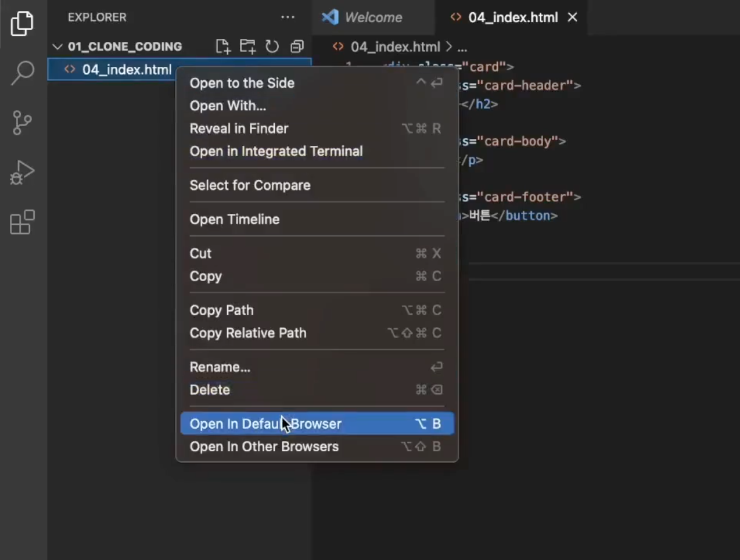Click 04_index.html in the breadcrumb
740x560 pixels.
click(395, 46)
